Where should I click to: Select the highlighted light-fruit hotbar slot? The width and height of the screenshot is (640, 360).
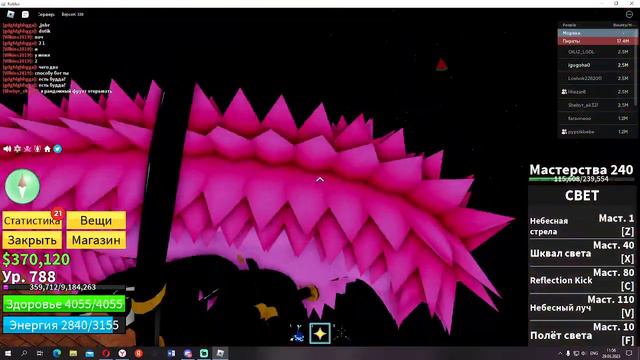pyautogui.click(x=320, y=333)
